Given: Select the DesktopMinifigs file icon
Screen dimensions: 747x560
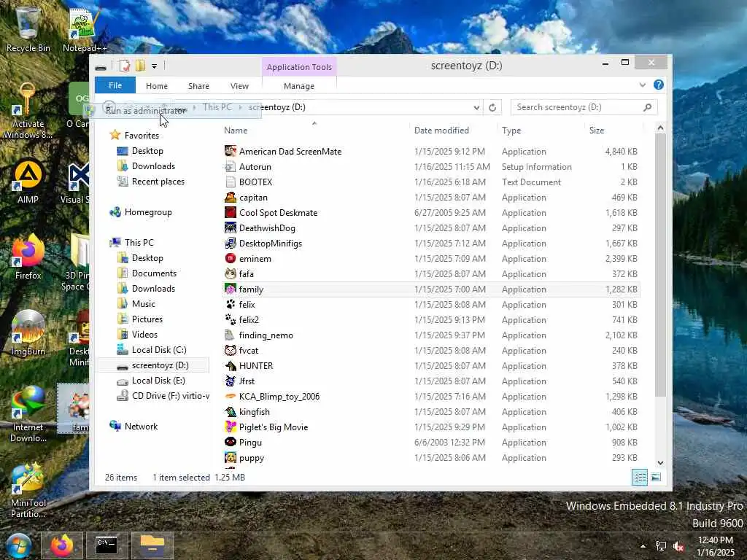Looking at the screenshot, I should point(230,244).
